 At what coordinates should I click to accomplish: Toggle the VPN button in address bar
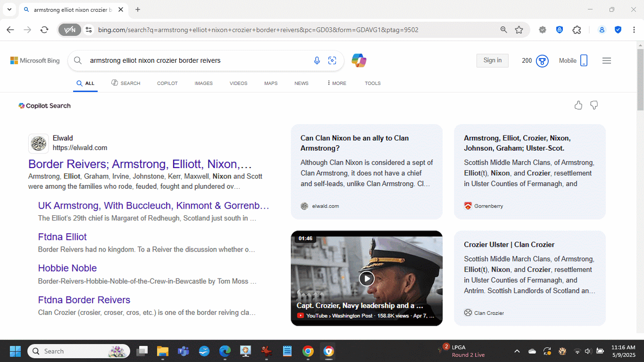coord(69,30)
